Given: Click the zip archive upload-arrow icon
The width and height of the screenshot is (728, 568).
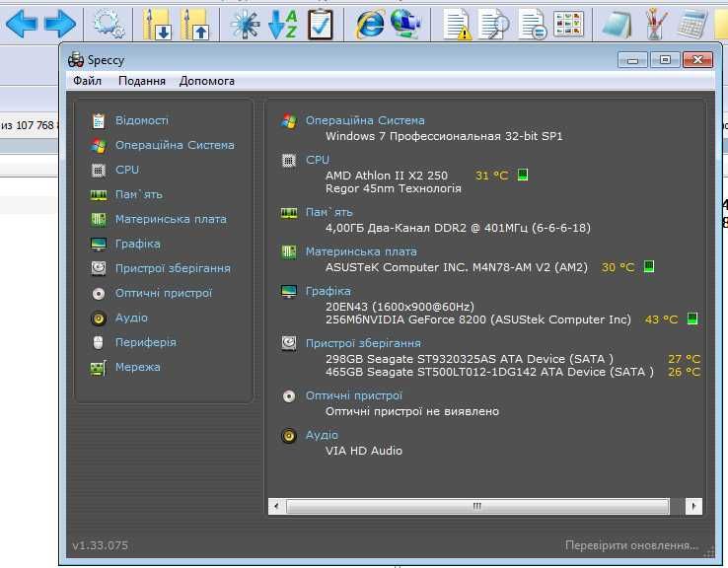Looking at the screenshot, I should pos(194,24).
